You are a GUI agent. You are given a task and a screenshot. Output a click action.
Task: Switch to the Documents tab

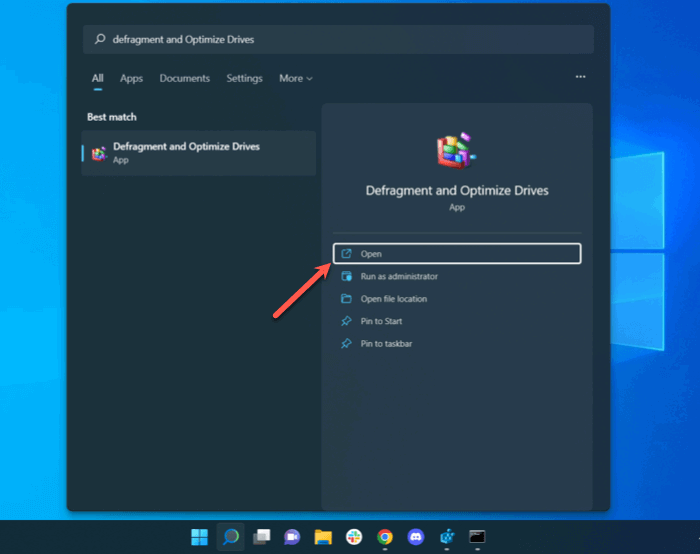[184, 78]
